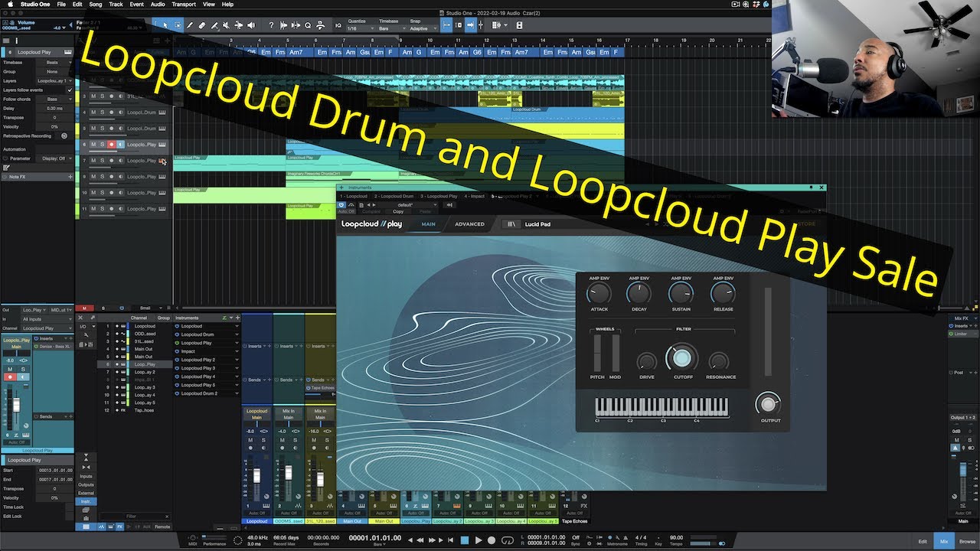
Task: Toggle Tape Echoes send power
Action: coord(308,388)
